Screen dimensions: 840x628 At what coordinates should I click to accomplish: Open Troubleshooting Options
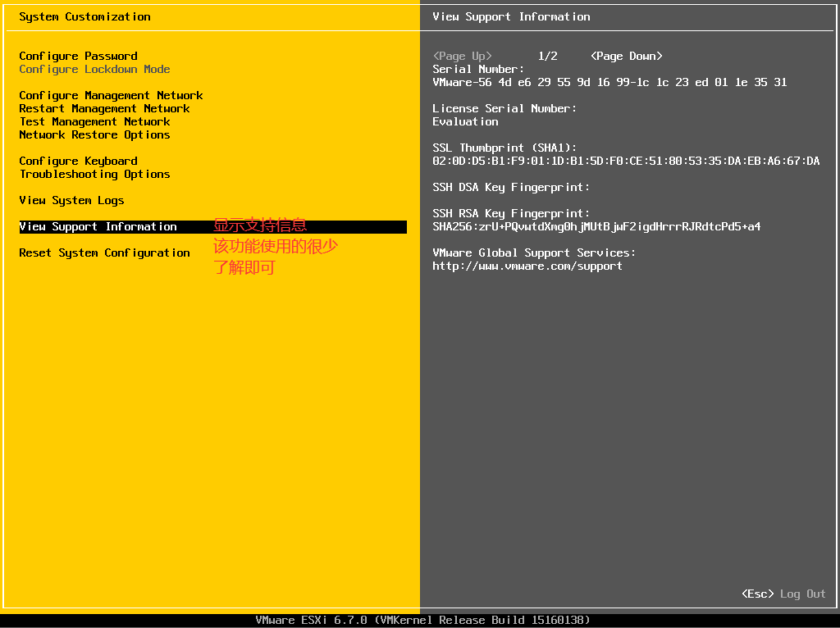(95, 175)
